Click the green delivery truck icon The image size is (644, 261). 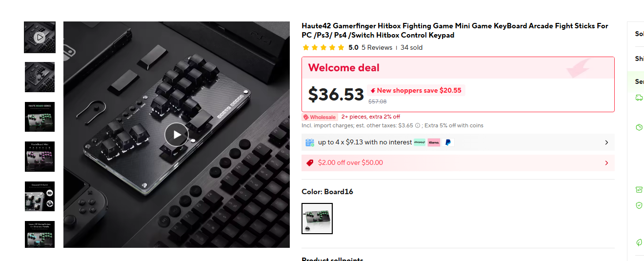[639, 98]
